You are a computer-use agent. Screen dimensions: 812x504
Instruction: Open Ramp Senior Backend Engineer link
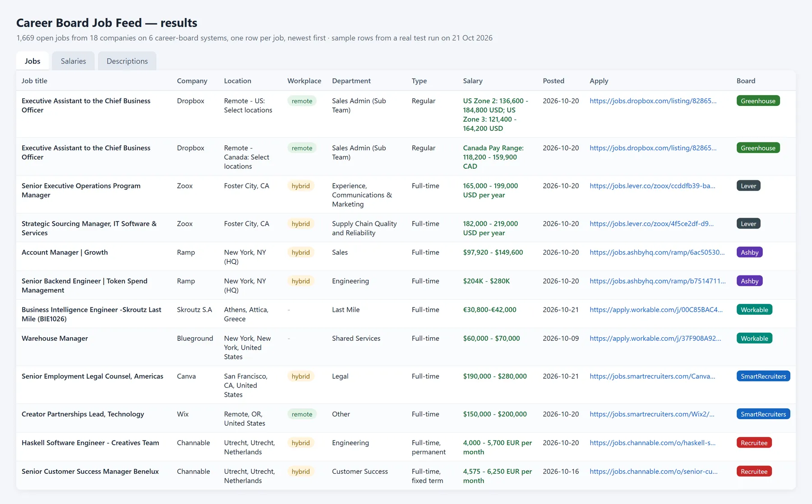point(658,281)
